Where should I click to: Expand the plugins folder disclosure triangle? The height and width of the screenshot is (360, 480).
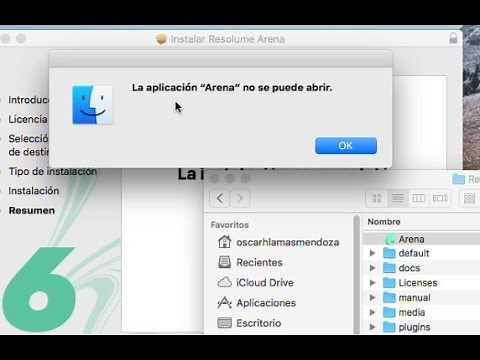372,327
